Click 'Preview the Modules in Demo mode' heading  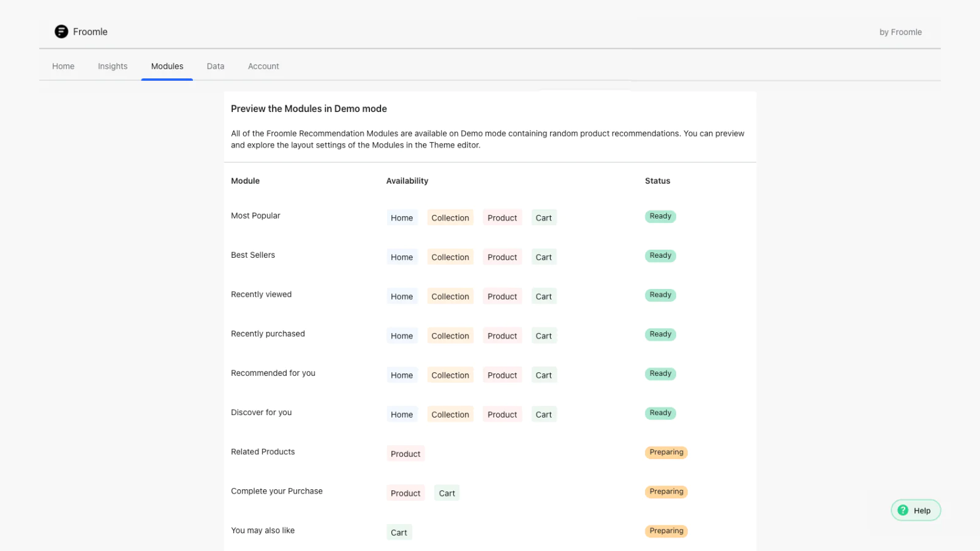(309, 109)
